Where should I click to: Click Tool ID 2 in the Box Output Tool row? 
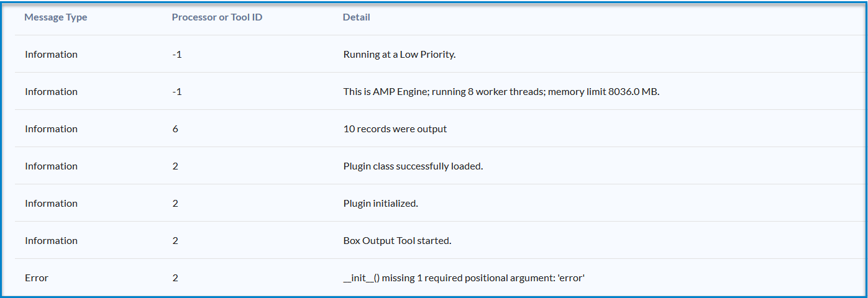click(x=175, y=241)
